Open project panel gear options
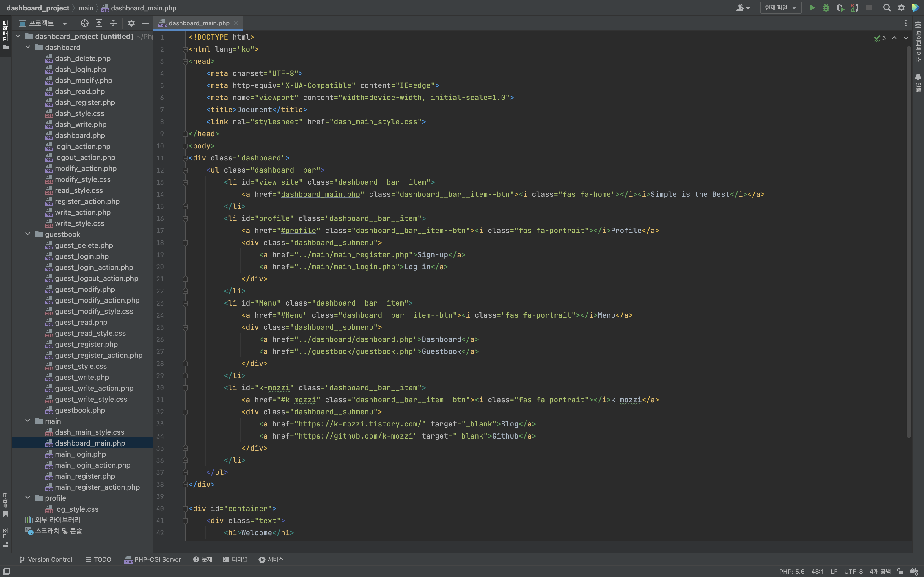This screenshot has height=577, width=924. pos(131,23)
